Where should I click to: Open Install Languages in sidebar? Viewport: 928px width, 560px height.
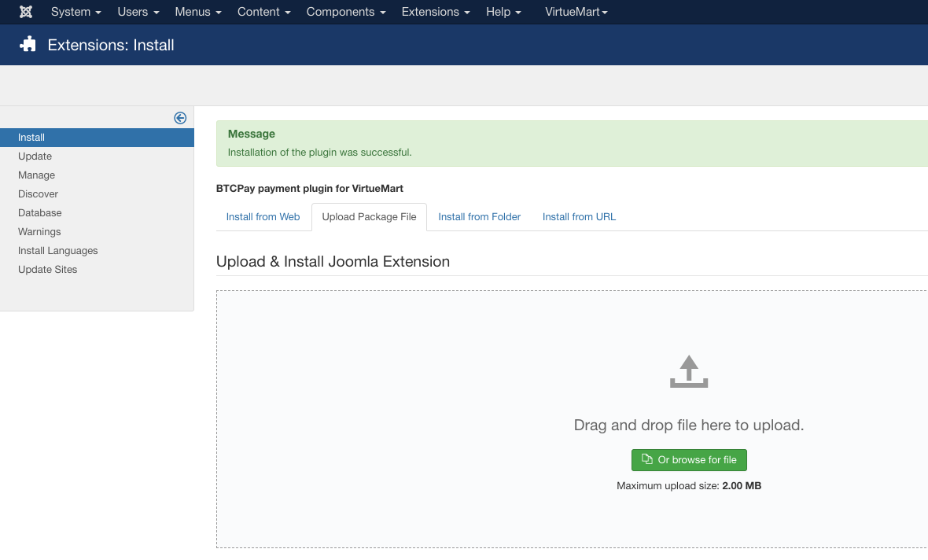[x=57, y=251]
